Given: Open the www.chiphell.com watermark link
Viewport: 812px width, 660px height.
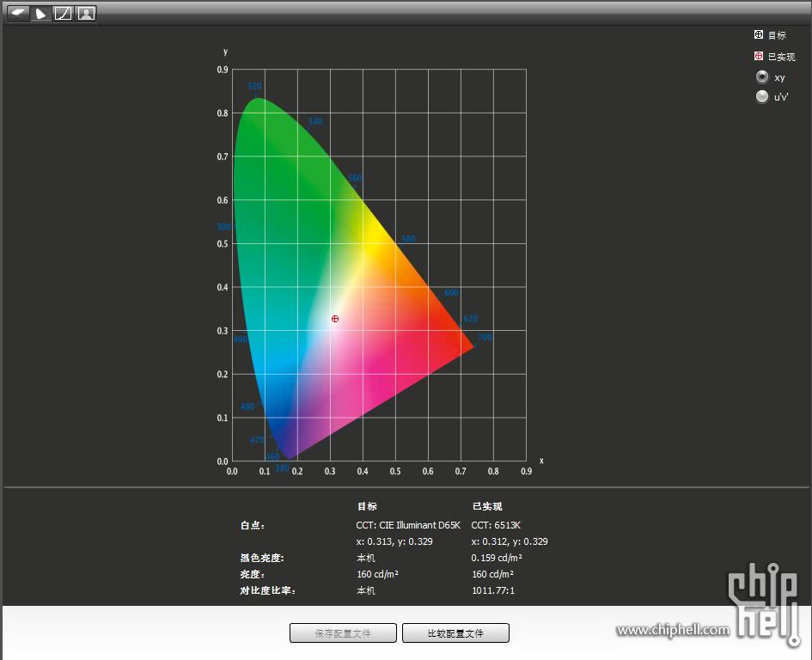Looking at the screenshot, I should 673,630.
